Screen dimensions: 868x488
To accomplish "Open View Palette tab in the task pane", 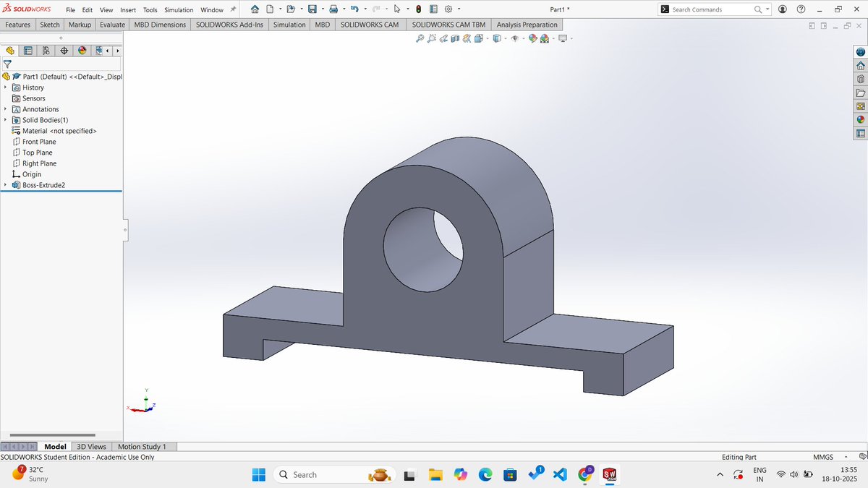I will click(860, 106).
